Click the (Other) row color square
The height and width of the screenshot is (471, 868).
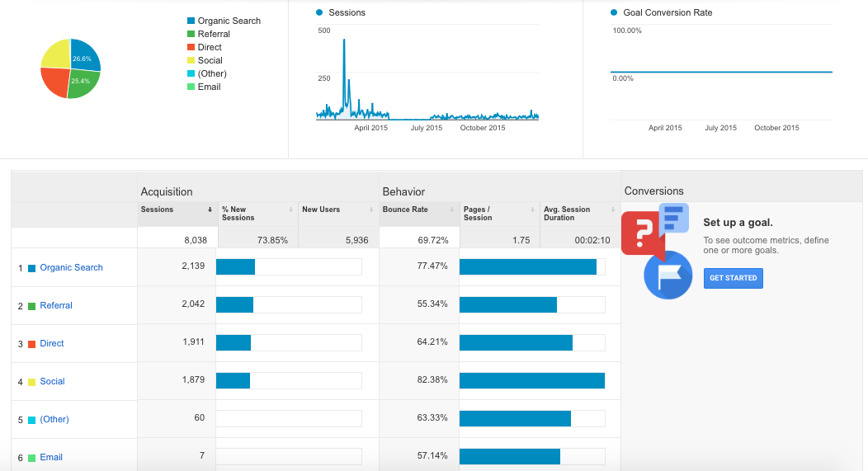pos(32,420)
